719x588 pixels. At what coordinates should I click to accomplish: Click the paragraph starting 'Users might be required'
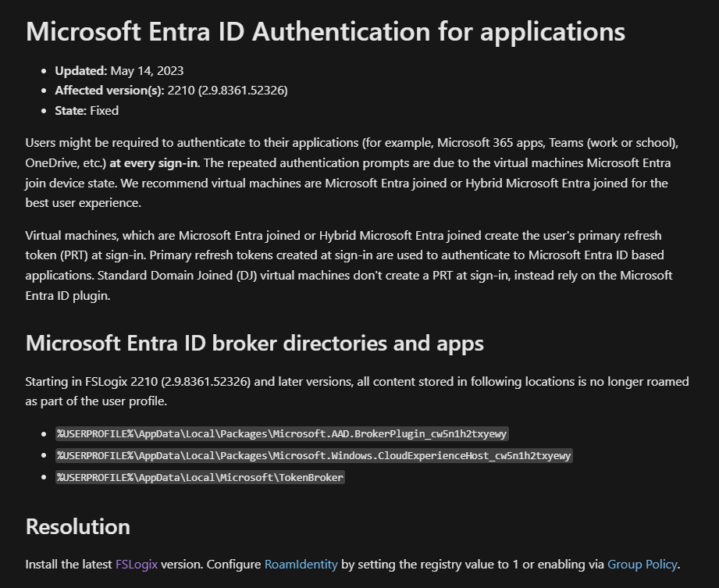pos(352,173)
